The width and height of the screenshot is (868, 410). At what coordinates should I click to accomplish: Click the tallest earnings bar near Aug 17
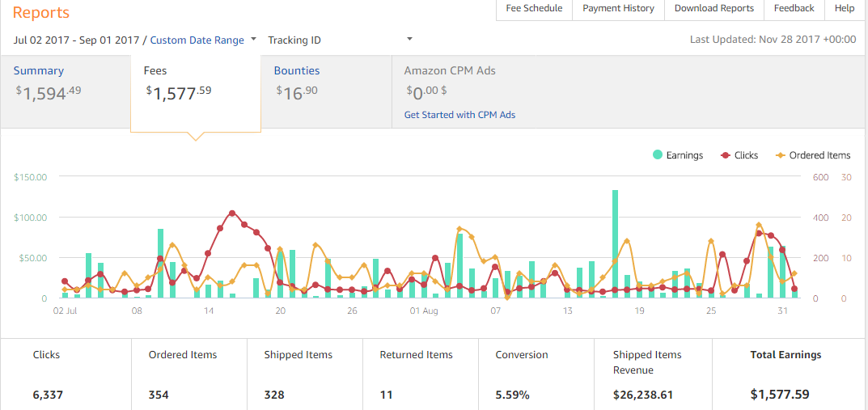(x=615, y=243)
